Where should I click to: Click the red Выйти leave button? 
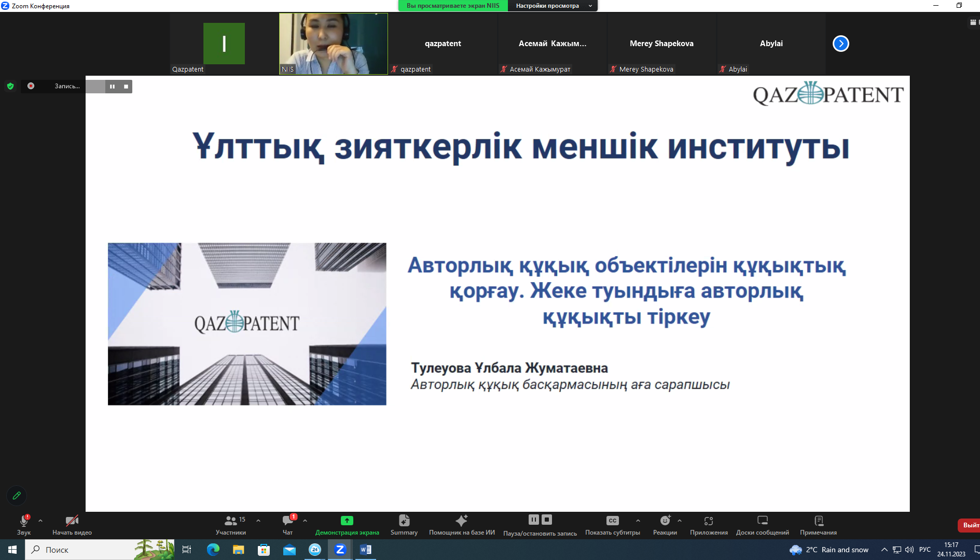tap(969, 525)
